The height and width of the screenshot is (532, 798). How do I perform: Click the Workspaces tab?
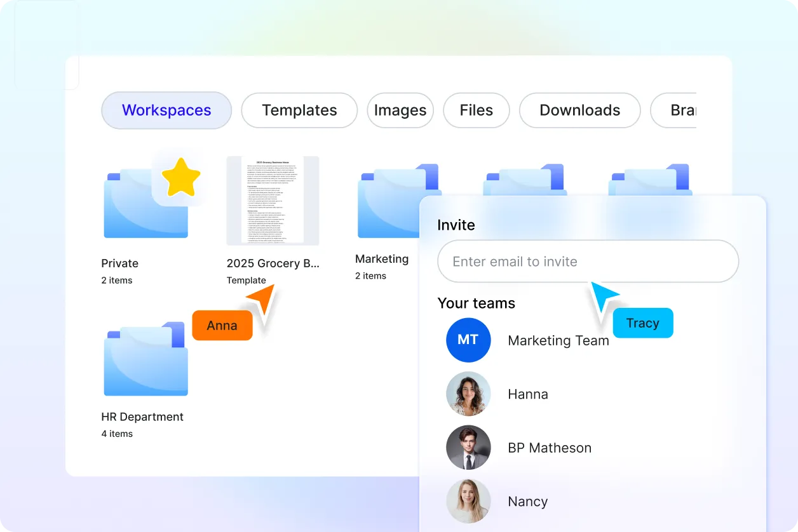click(x=166, y=110)
